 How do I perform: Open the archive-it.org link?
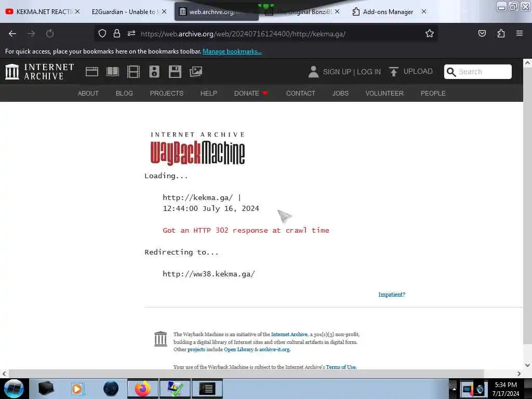coord(274,350)
